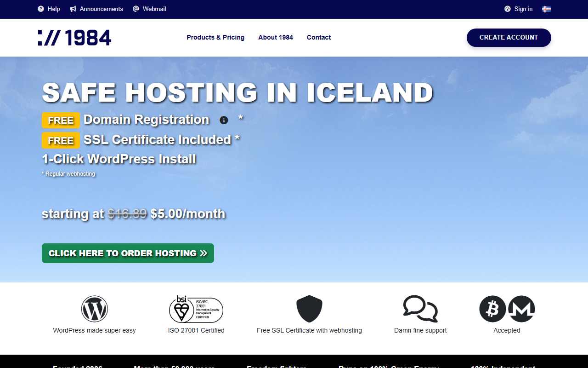The image size is (588, 368).
Task: Click the Sign in gauge icon
Action: [x=508, y=9]
